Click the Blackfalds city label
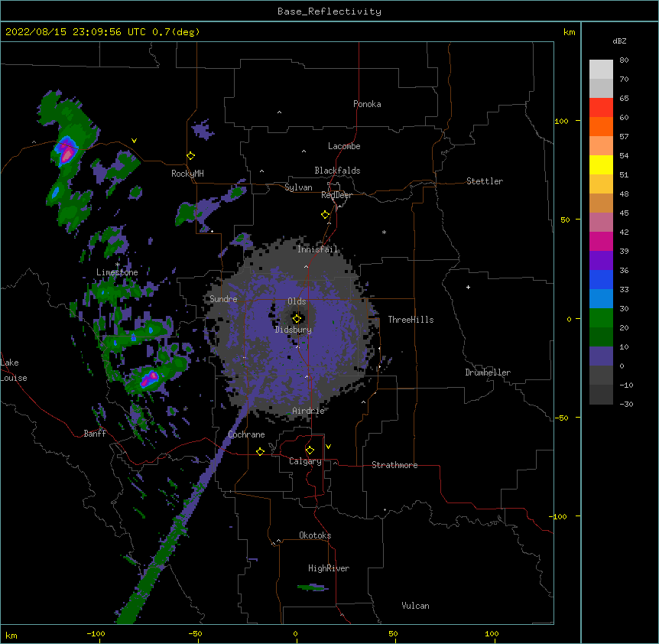Viewport: 659px width, 644px height. [x=337, y=171]
